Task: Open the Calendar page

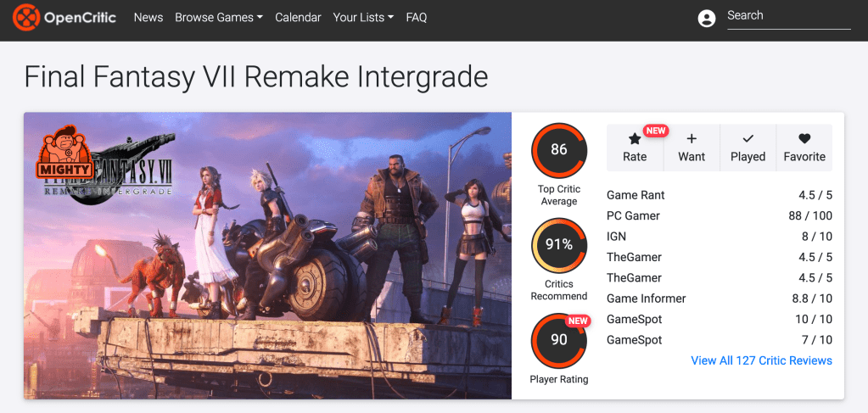Action: click(x=298, y=17)
